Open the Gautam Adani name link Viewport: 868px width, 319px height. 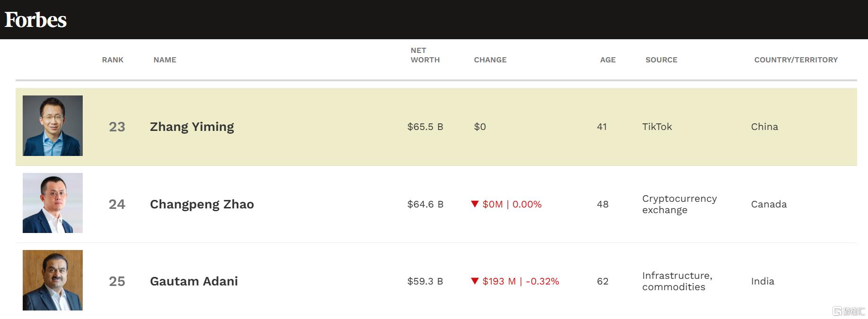194,281
